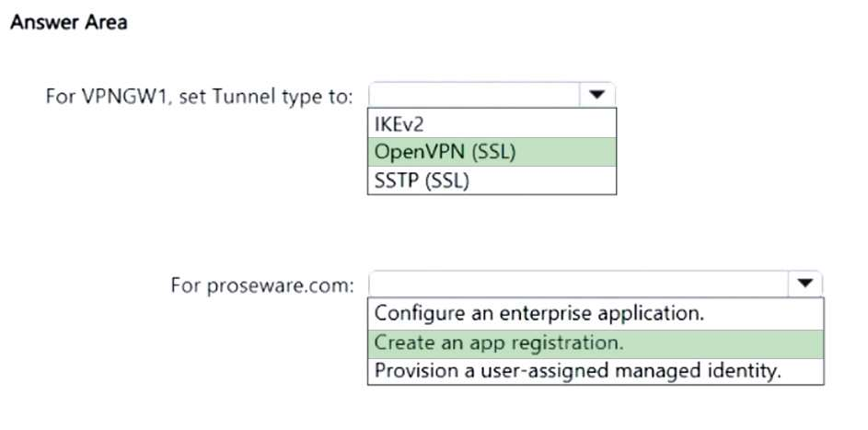Image resolution: width=868 pixels, height=430 pixels.
Task: Expand the proseware.com dropdown arrow
Action: [x=804, y=285]
